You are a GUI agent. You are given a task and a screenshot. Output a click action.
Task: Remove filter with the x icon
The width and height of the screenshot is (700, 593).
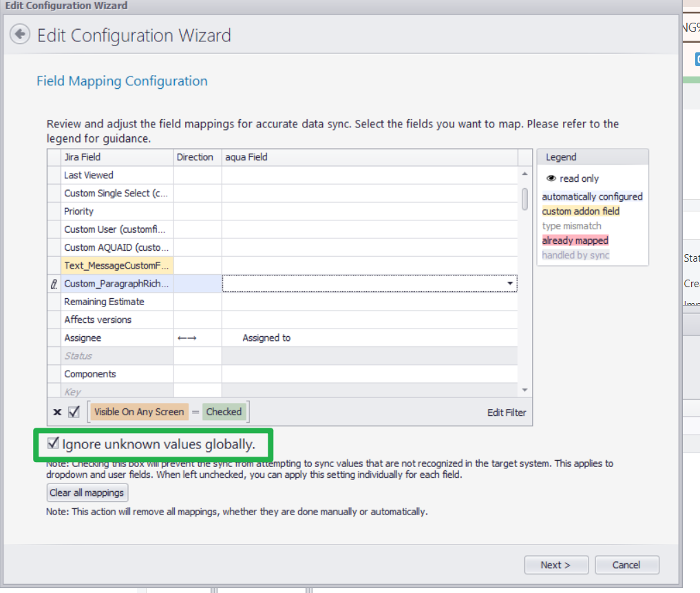point(57,413)
